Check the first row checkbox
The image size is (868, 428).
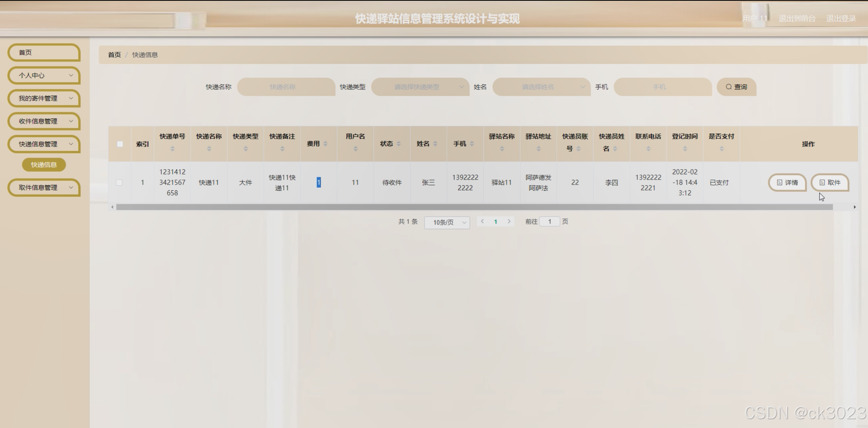119,183
